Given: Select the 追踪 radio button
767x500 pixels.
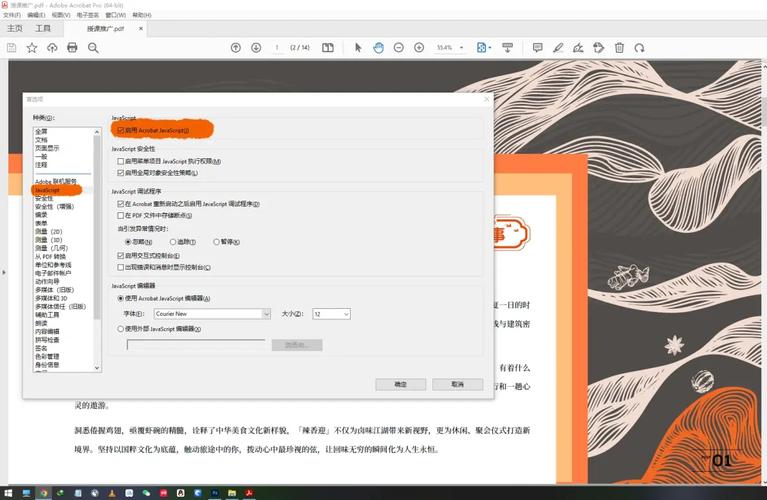Looking at the screenshot, I should tap(173, 242).
